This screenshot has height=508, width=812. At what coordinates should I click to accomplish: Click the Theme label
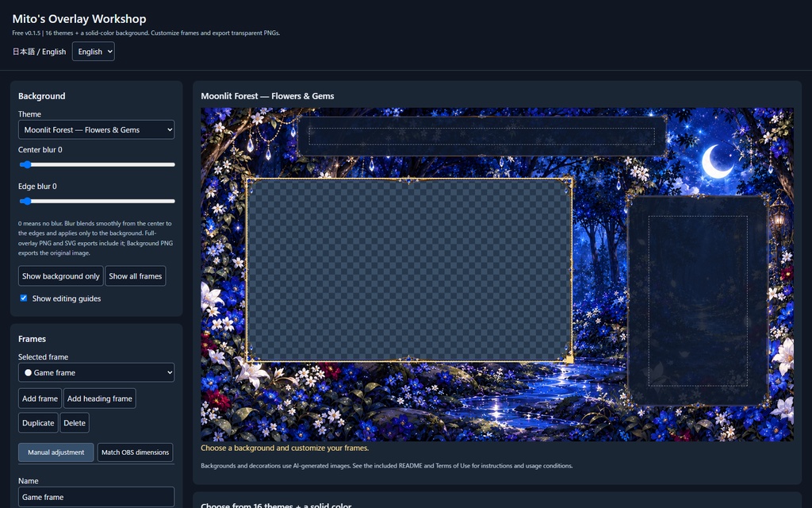click(29, 114)
